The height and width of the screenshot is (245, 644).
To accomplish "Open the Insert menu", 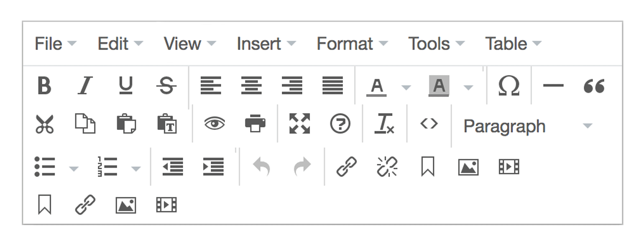I will (266, 44).
